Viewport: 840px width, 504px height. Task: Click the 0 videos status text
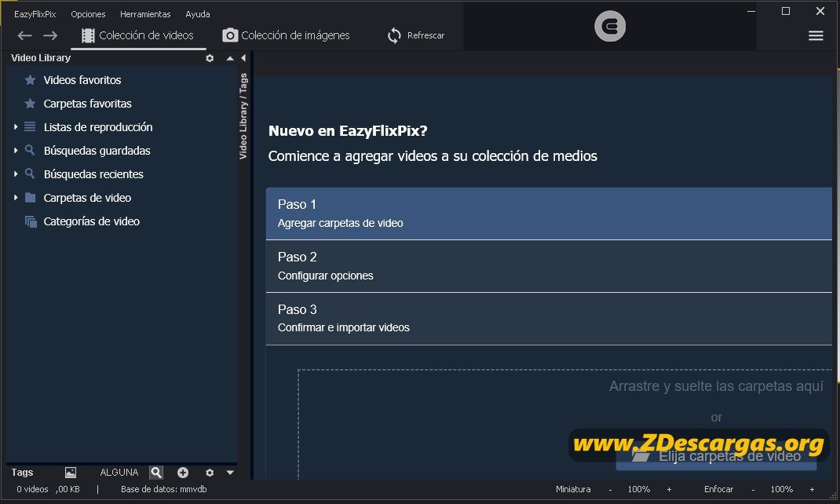point(32,489)
